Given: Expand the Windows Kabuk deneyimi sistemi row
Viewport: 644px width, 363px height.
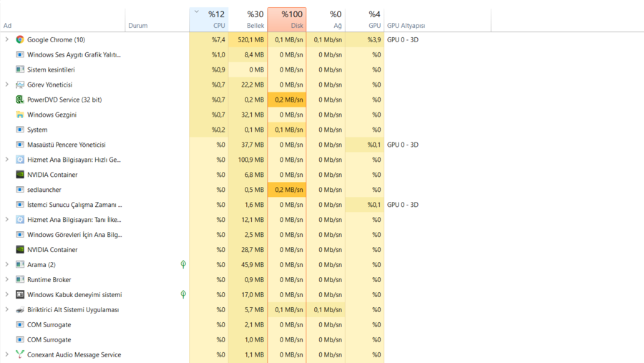Looking at the screenshot, I should 6,295.
